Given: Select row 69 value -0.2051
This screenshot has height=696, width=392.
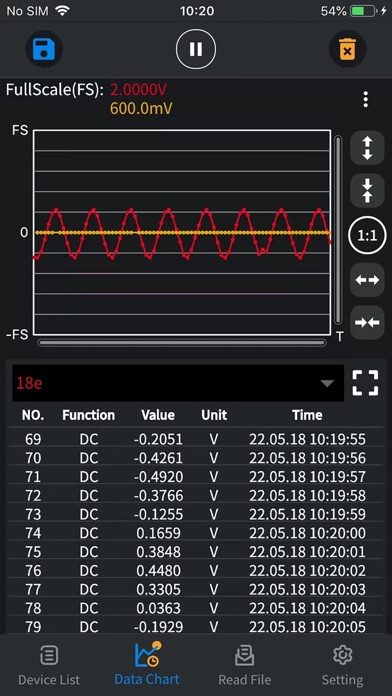Looking at the screenshot, I should click(x=158, y=439).
